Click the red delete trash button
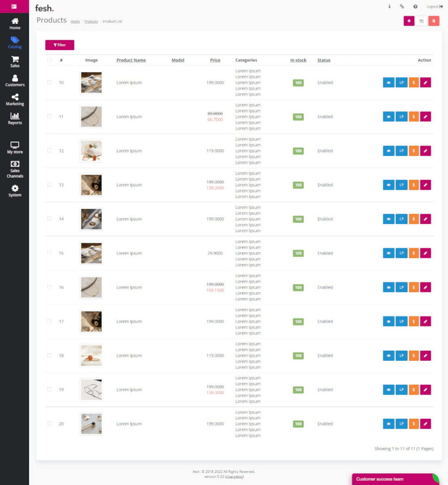The height and width of the screenshot is (485, 448). [x=434, y=21]
